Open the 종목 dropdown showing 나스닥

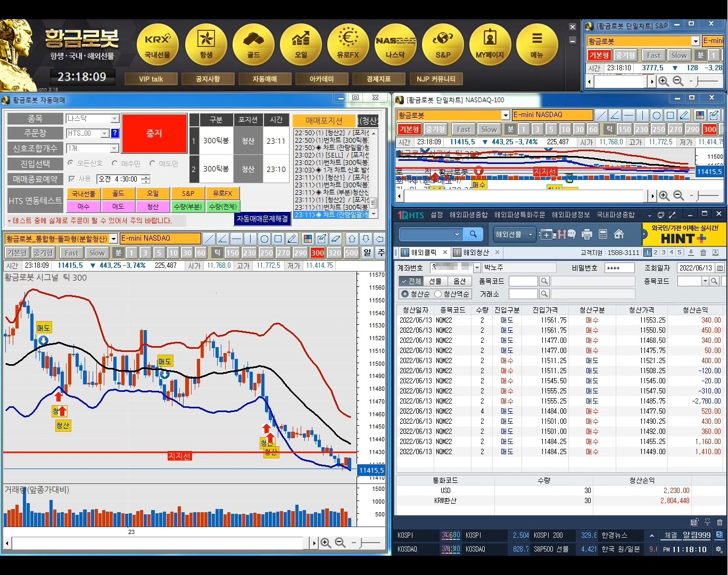pyautogui.click(x=114, y=119)
